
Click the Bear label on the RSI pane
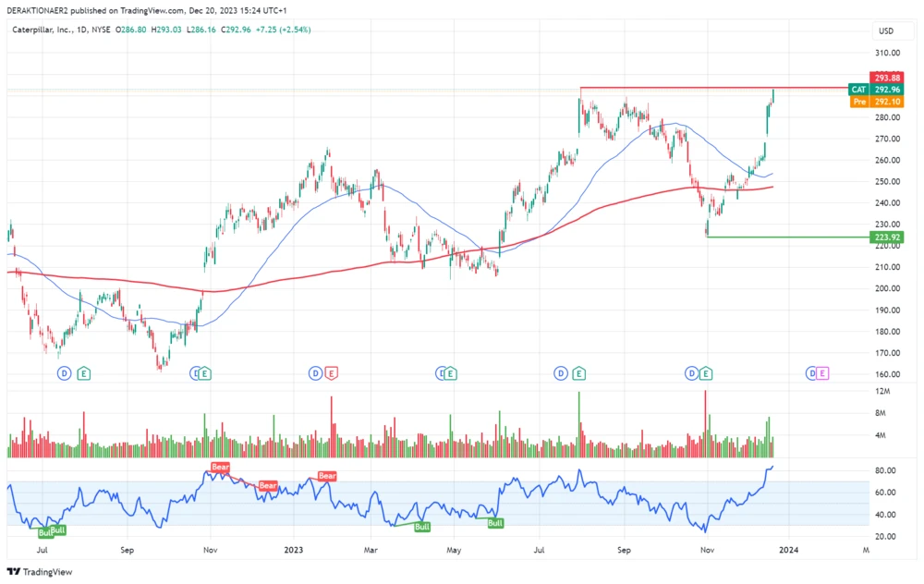click(x=220, y=468)
